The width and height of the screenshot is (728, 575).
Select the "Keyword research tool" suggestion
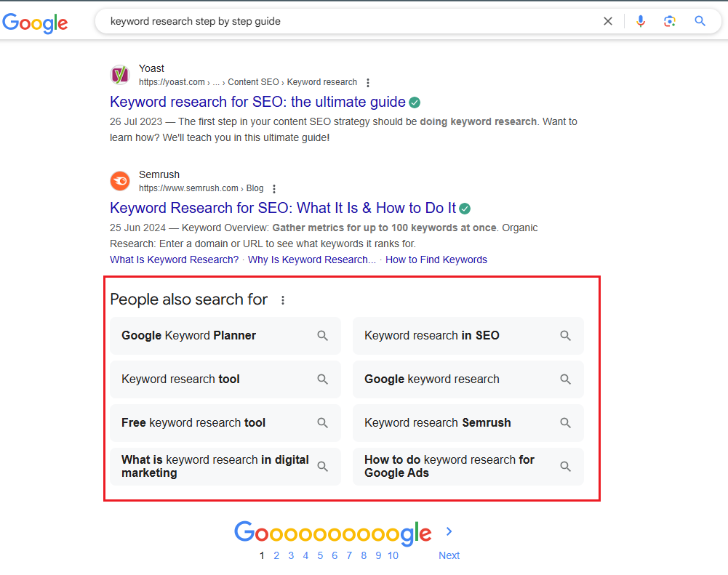225,379
